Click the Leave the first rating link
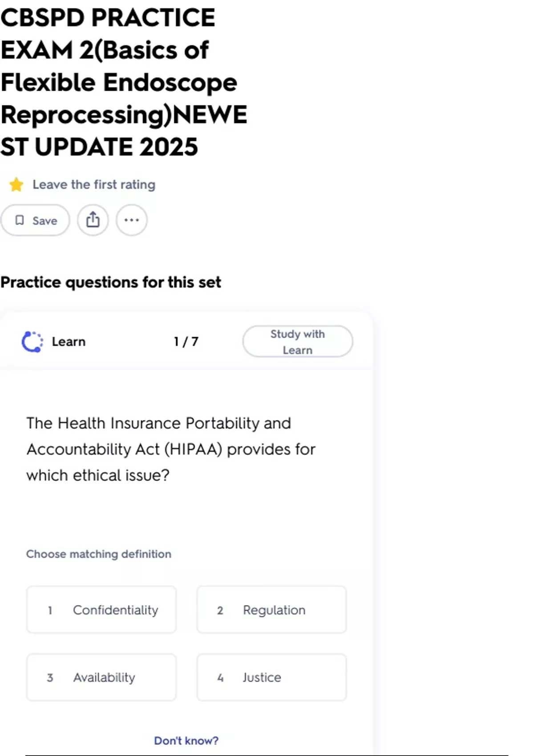Viewport: 534px width, 756px height. click(94, 185)
